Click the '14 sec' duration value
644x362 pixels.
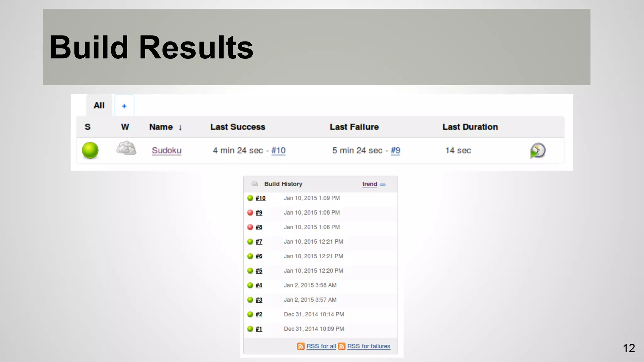coord(458,151)
